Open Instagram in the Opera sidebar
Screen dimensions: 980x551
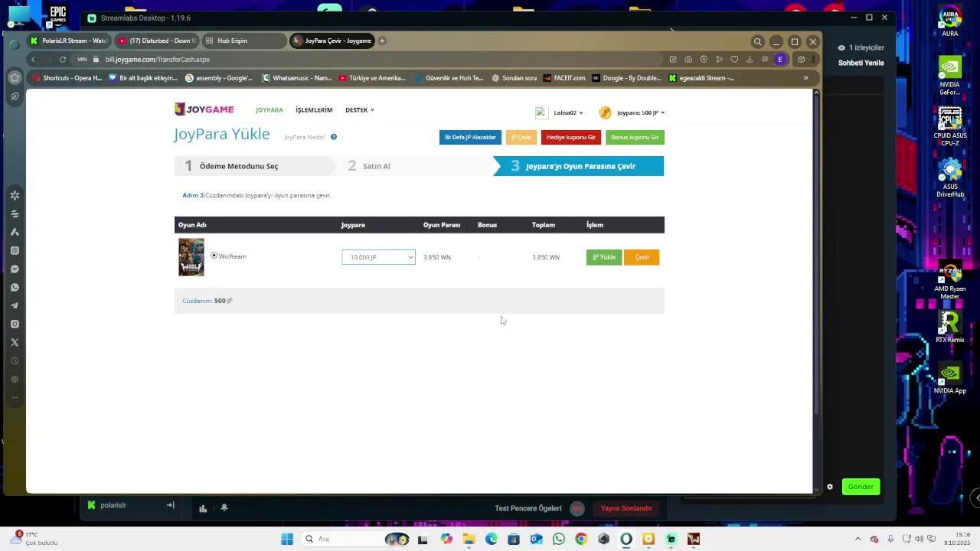click(x=15, y=324)
